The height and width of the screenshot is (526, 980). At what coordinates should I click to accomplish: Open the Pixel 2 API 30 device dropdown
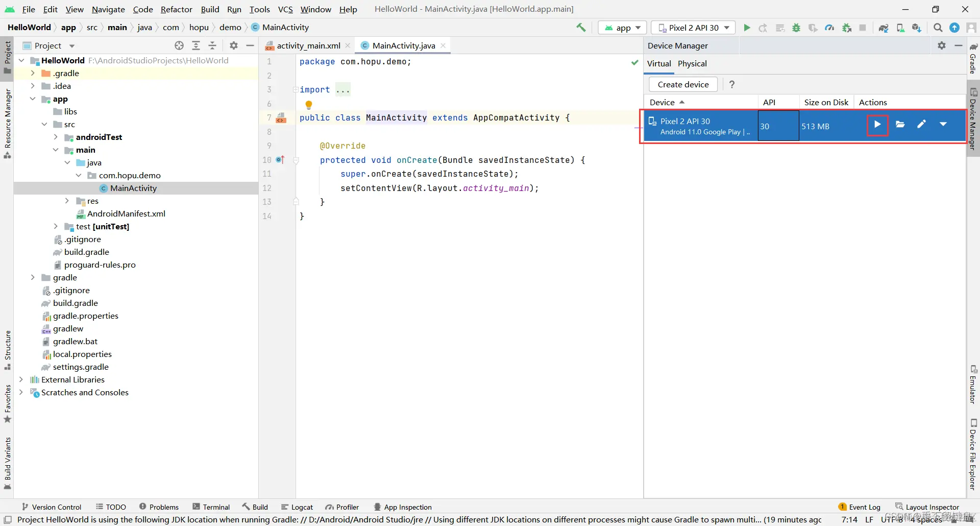[x=694, y=28]
